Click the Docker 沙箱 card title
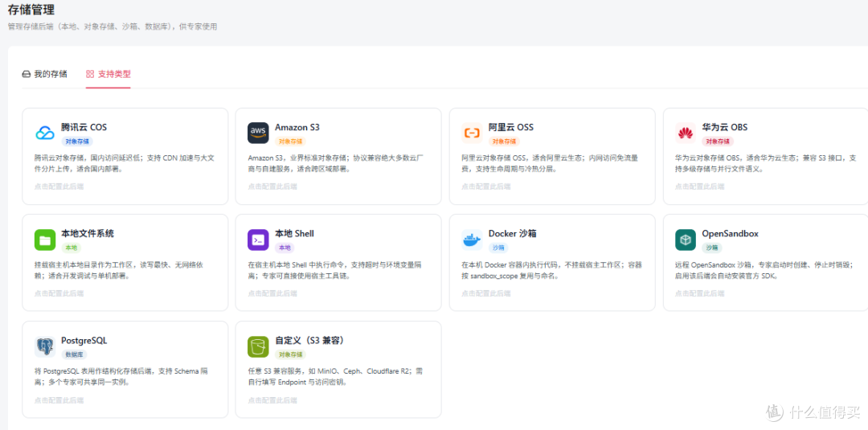This screenshot has width=868, height=430. click(513, 234)
